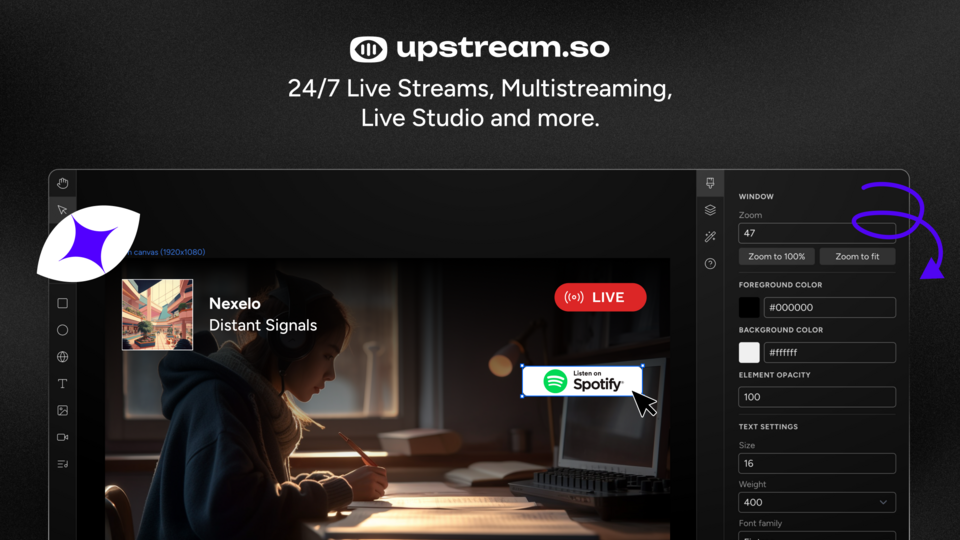Select the rectangle shape tool
The image size is (960, 540).
(x=62, y=303)
